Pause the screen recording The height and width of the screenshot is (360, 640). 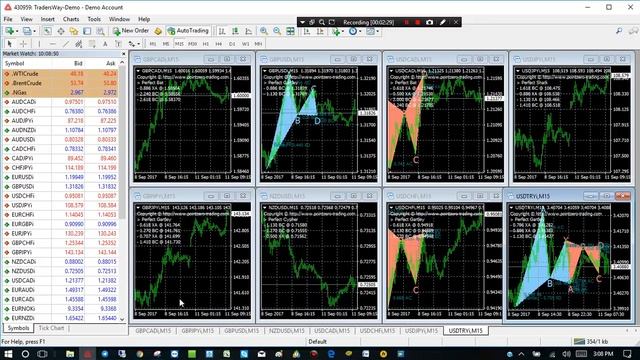pos(406,22)
